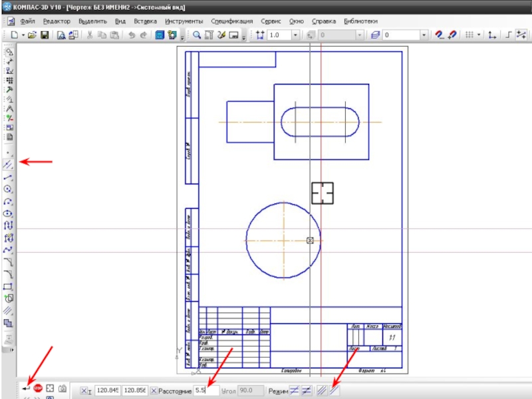This screenshot has height=399, width=532.
Task: Click the Open file folder icon
Action: (31, 35)
